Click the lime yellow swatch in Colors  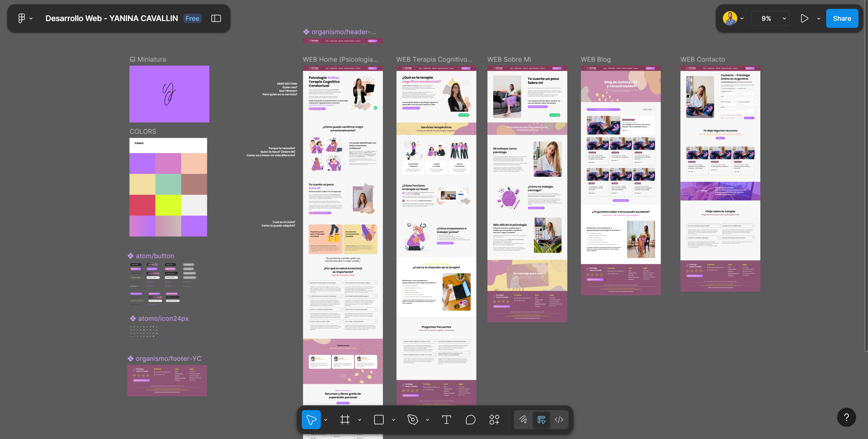coord(168,205)
